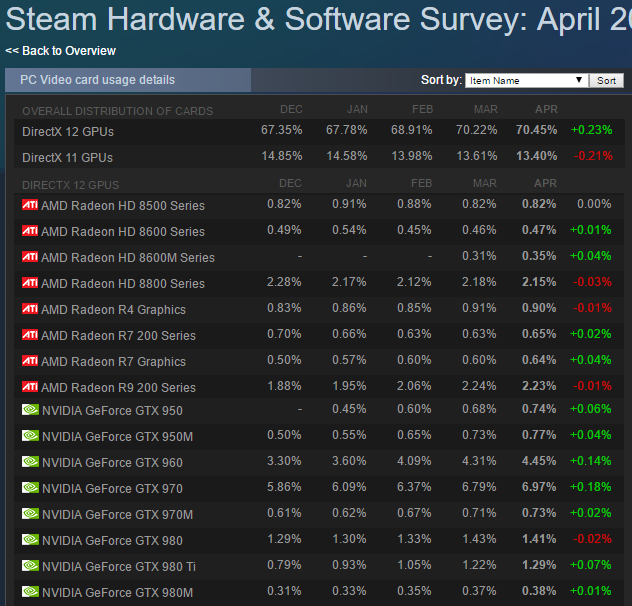This screenshot has height=606, width=632.
Task: Click the AMD Radeon R4 Graphics name
Action: 113,310
